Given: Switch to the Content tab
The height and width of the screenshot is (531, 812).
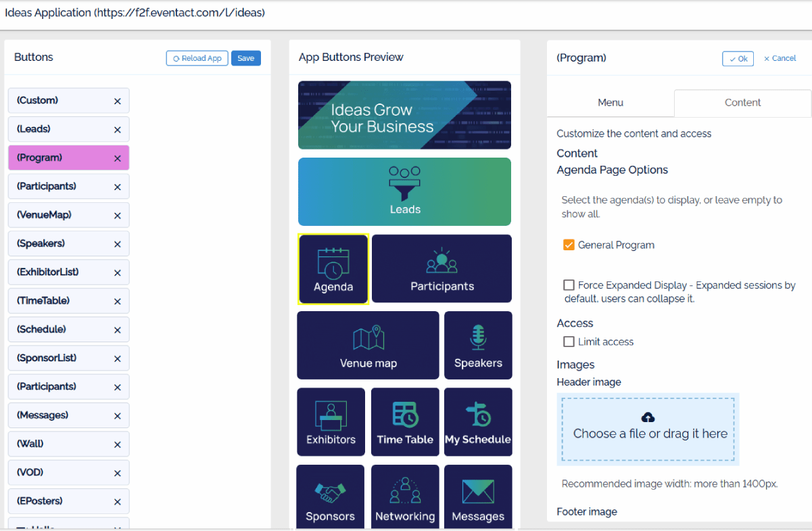Looking at the screenshot, I should pyautogui.click(x=742, y=103).
